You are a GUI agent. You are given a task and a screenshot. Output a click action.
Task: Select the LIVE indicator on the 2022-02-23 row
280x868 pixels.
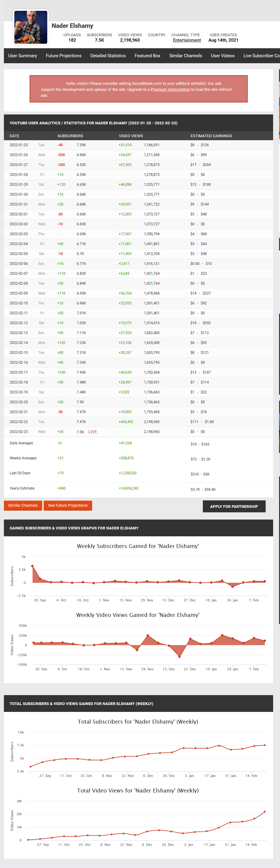pos(92,432)
